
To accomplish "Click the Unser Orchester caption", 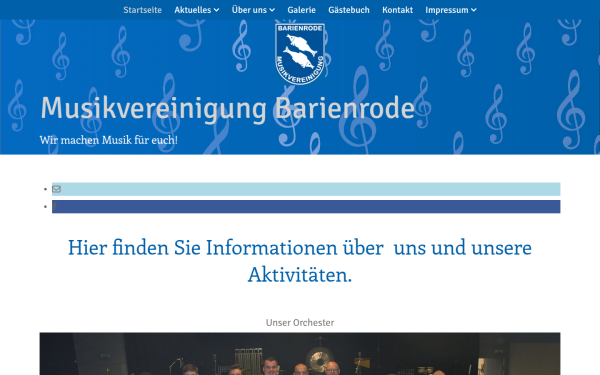I will coord(300,323).
